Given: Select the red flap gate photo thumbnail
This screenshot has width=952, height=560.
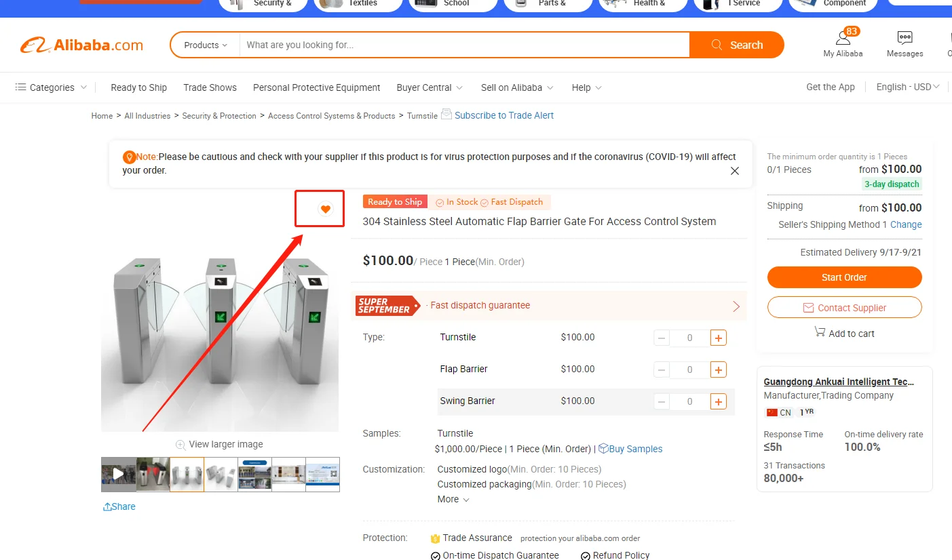Looking at the screenshot, I should click(x=153, y=474).
